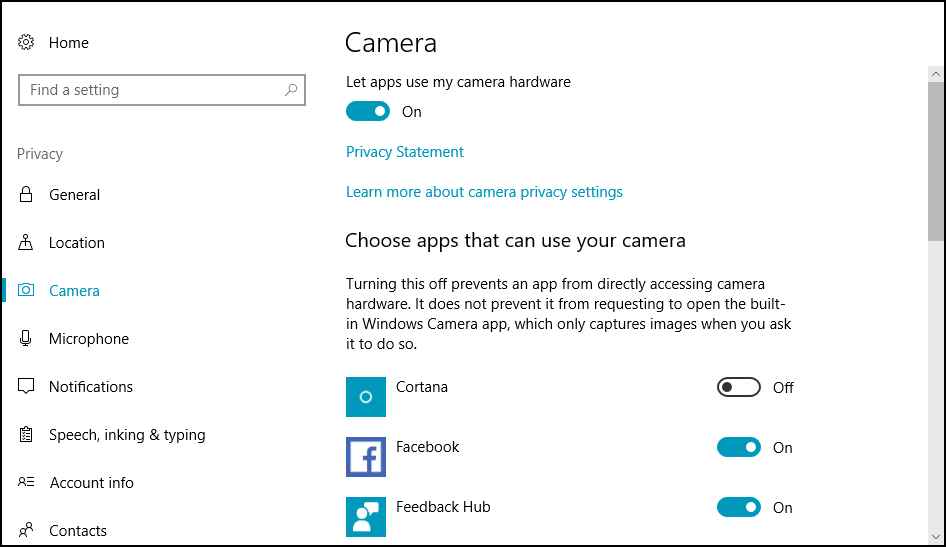
Task: Turn off camera hardware access toggle
Action: pos(368,112)
